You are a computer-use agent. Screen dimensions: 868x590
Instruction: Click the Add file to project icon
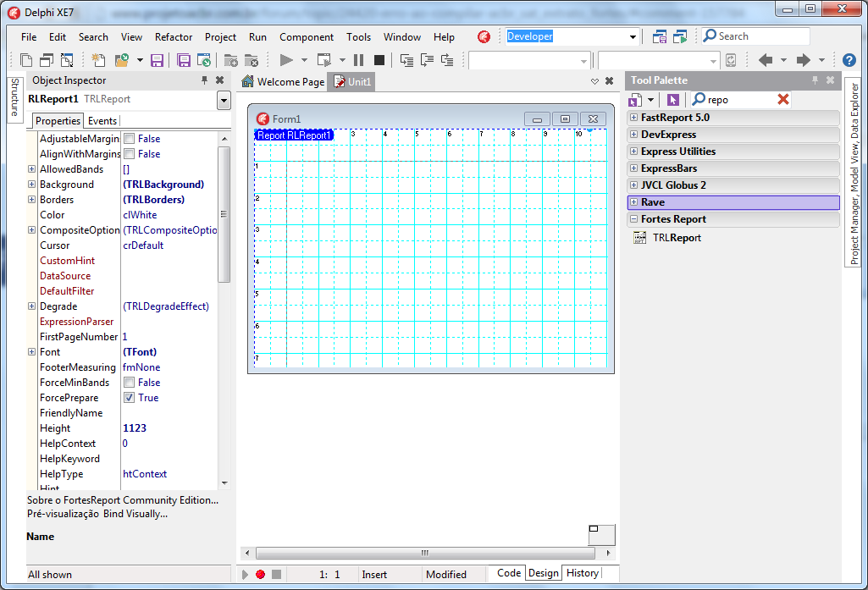231,60
